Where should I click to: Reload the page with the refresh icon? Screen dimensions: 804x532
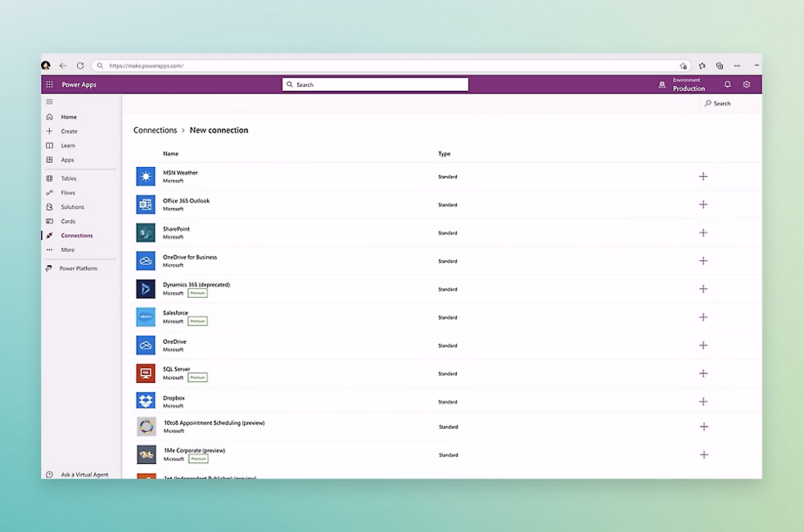(80, 65)
